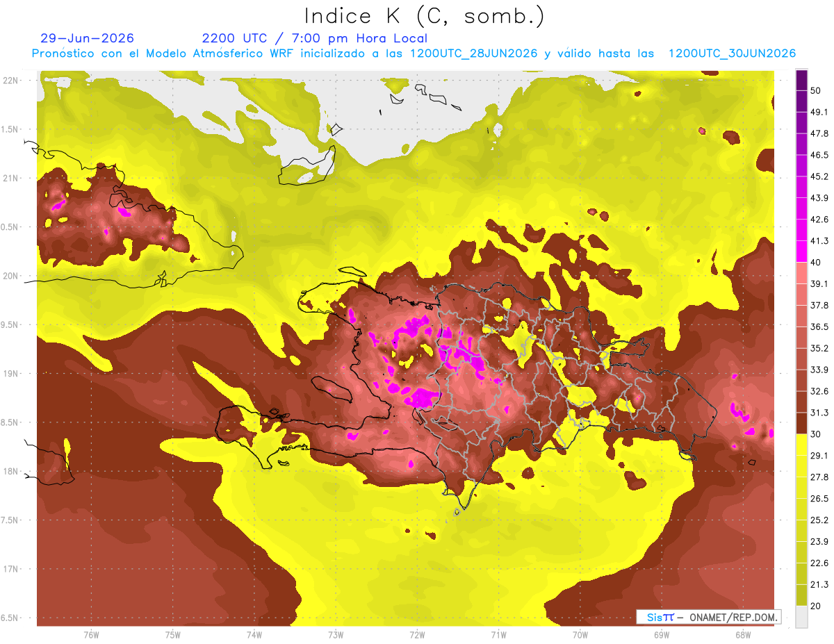834x644 pixels.
Task: Click the '50' colorbar value
Action: coord(816,91)
